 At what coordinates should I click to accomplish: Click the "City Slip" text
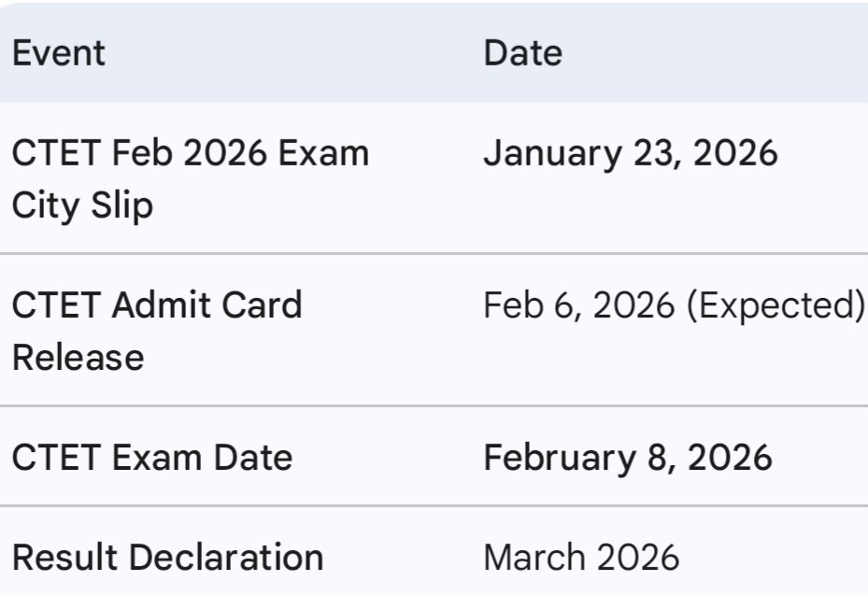[81, 205]
